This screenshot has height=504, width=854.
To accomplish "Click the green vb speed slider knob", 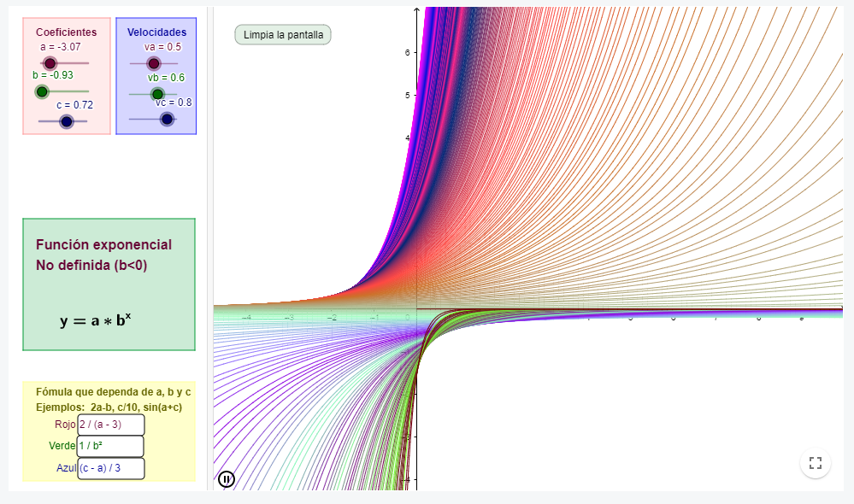I will pos(157,95).
